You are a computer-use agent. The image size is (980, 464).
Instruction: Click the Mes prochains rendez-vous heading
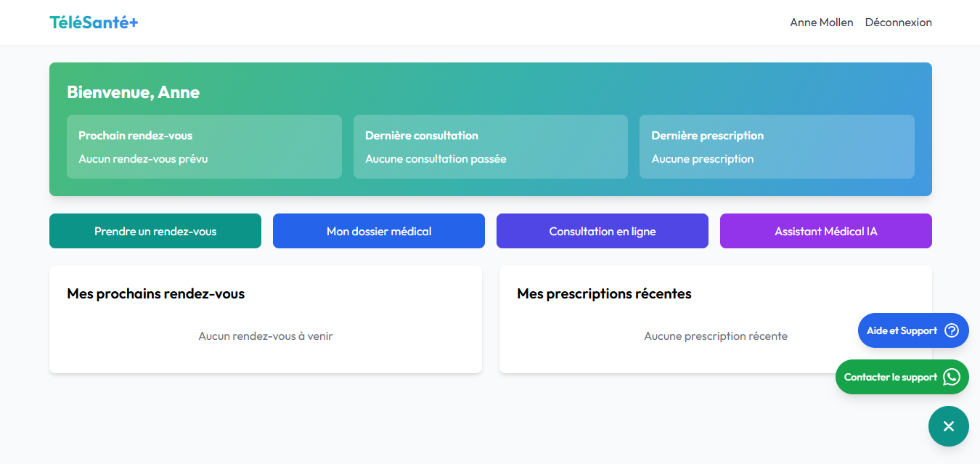click(155, 293)
